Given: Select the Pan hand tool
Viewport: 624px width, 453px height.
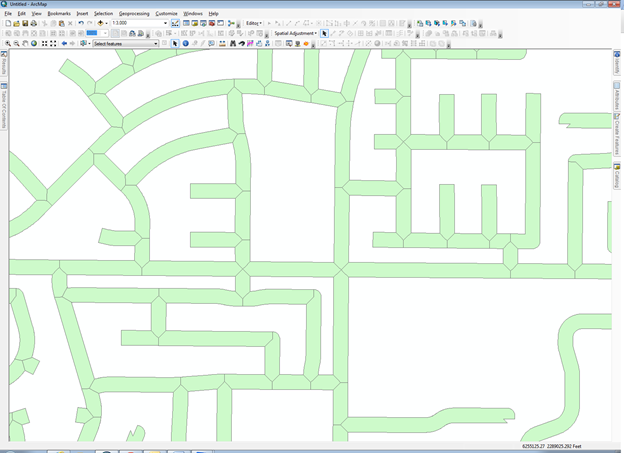Looking at the screenshot, I should tap(25, 44).
